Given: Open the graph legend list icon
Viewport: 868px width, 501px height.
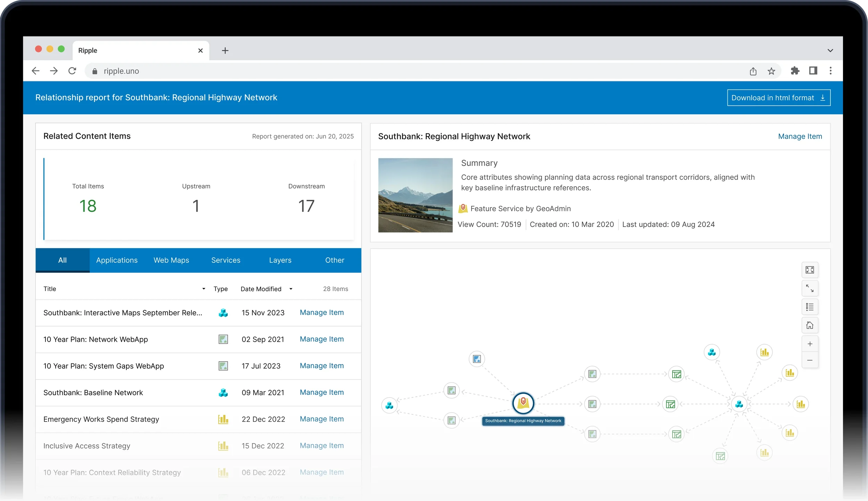Looking at the screenshot, I should coord(810,307).
